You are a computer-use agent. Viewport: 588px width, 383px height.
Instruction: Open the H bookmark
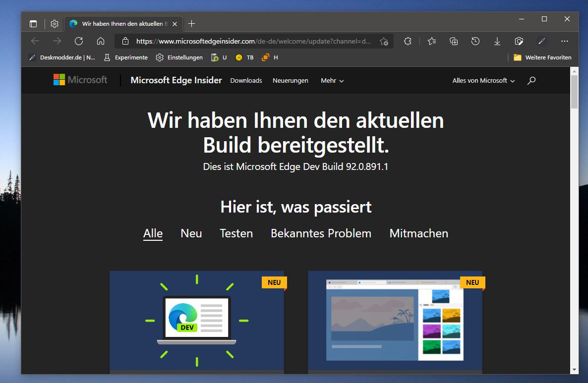270,57
